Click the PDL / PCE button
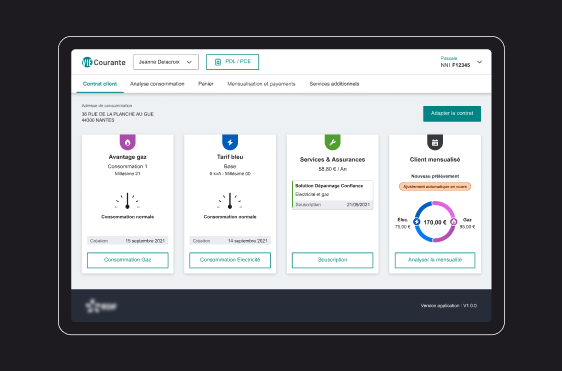 pos(232,62)
